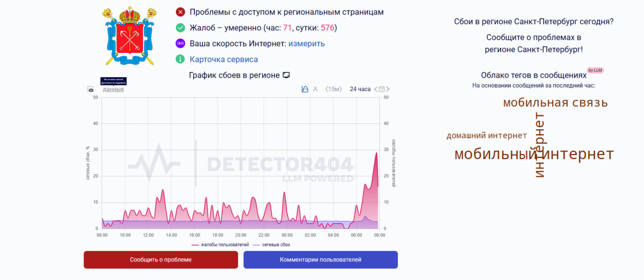
Task: Open the 'данные' source link
Action: pyautogui.click(x=113, y=90)
